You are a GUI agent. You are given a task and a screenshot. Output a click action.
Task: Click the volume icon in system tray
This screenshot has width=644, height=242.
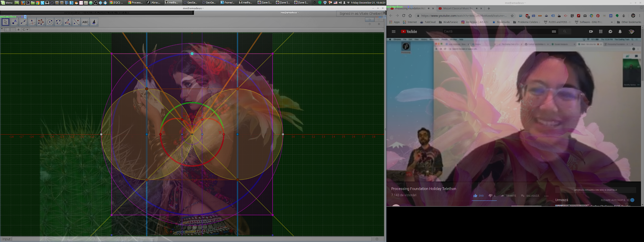click(340, 3)
